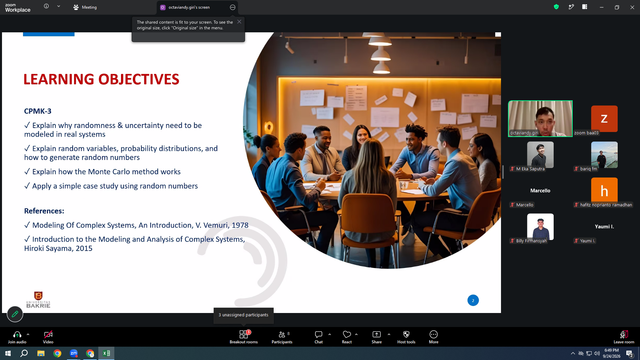Expand the dropdown chevron beside the info icon
Image resolution: width=640 pixels, height=360 pixels.
(x=58, y=7)
